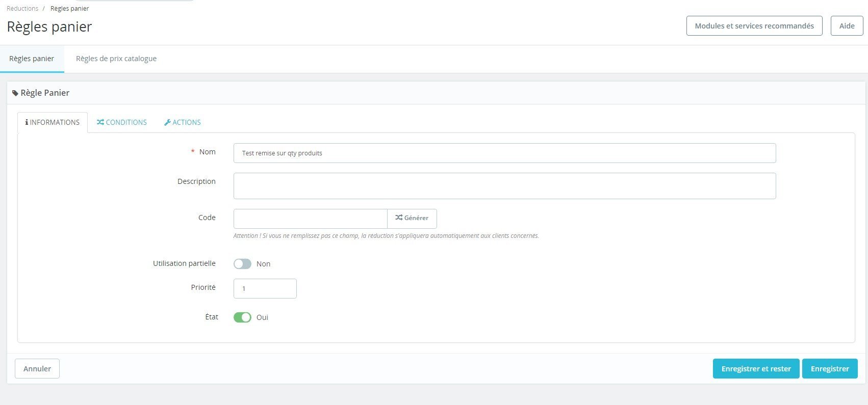The height and width of the screenshot is (405, 868).
Task: Select the Règles panier top tab
Action: pos(32,59)
